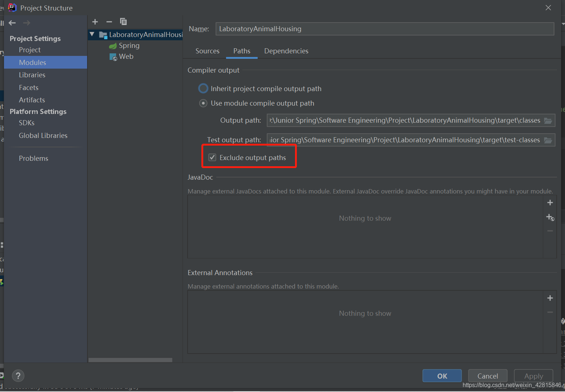
Task: Open the Dependencies tab
Action: [286, 51]
